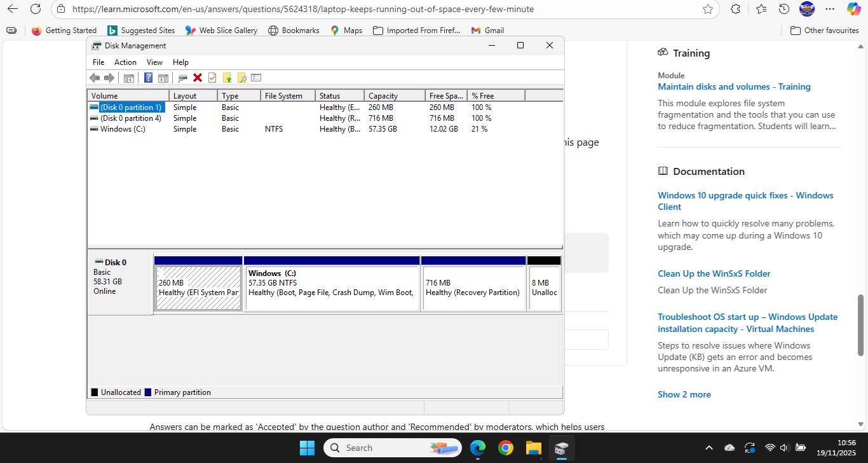The height and width of the screenshot is (463, 868).
Task: Click the Back navigation arrow in Disk Management
Action: coord(95,78)
